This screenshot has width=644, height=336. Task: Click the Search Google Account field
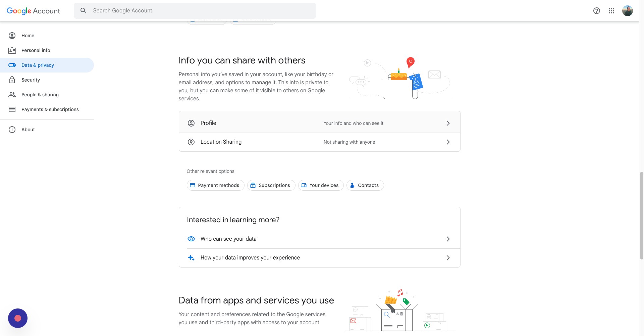pos(201,11)
